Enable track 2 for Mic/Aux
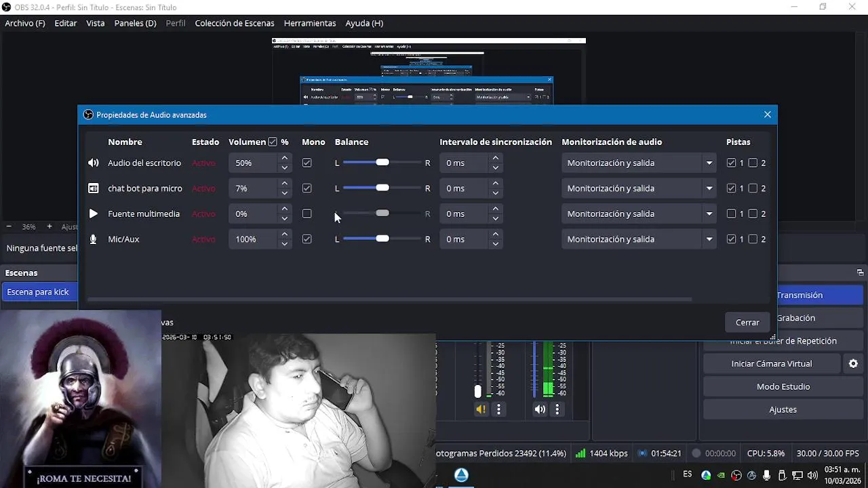Viewport: 868px width, 488px height. 753,239
